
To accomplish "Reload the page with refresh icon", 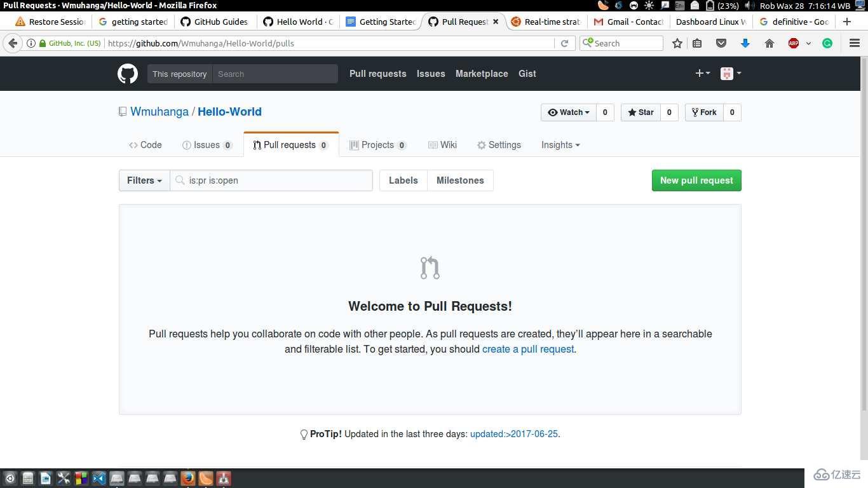I will tap(564, 43).
